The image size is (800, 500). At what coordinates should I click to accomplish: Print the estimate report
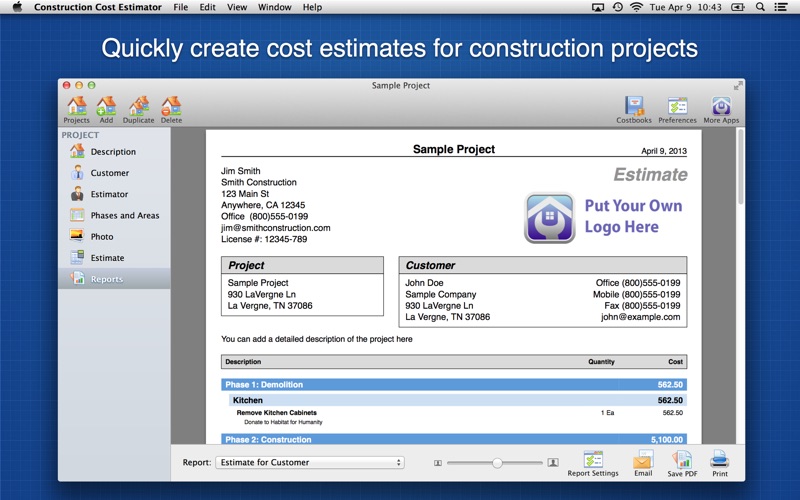(x=720, y=462)
